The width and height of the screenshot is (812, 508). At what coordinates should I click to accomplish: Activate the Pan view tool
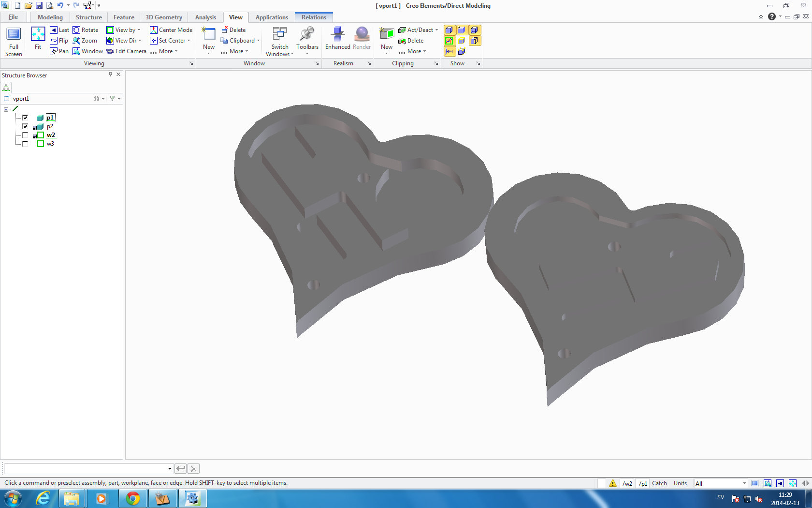click(x=59, y=51)
